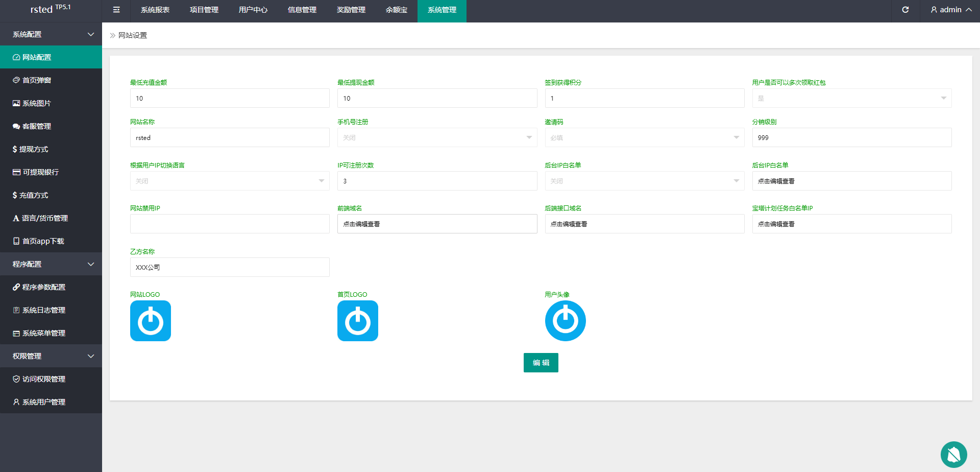The width and height of the screenshot is (980, 472).
Task: Click the notification bell icon bottom right
Action: point(953,454)
